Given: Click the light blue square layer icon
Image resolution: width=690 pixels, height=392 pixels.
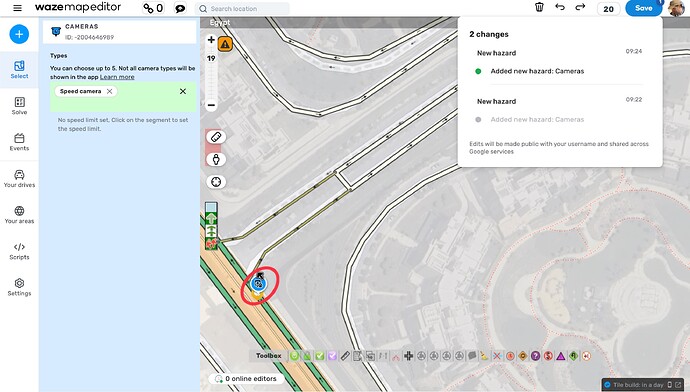Looking at the screenshot, I should tap(211, 207).
